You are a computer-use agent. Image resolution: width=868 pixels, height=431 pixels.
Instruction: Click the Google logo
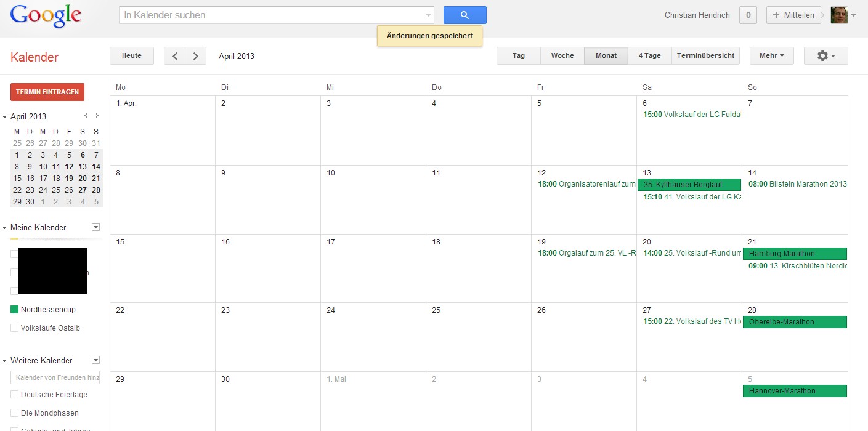[46, 15]
